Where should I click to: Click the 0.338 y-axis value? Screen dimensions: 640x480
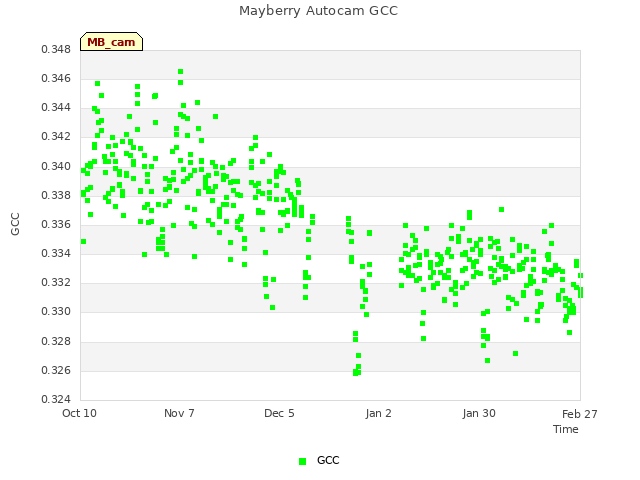tap(56, 196)
